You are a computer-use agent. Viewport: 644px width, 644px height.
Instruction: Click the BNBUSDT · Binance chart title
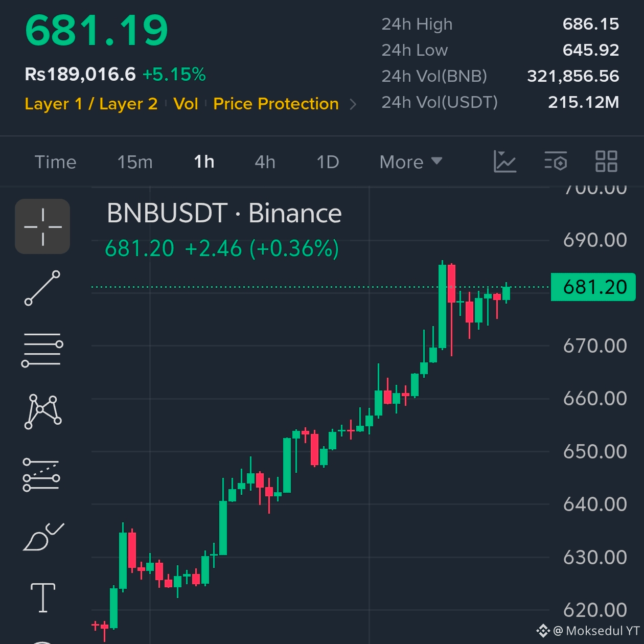224,213
